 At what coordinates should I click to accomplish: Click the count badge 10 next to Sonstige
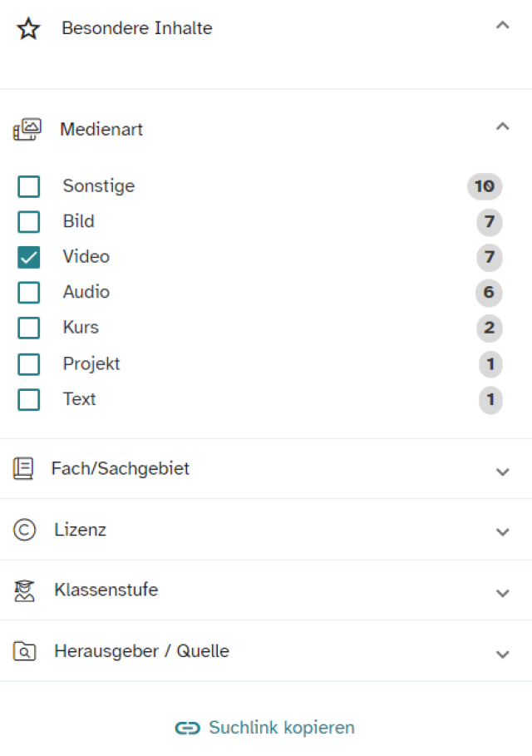485,186
